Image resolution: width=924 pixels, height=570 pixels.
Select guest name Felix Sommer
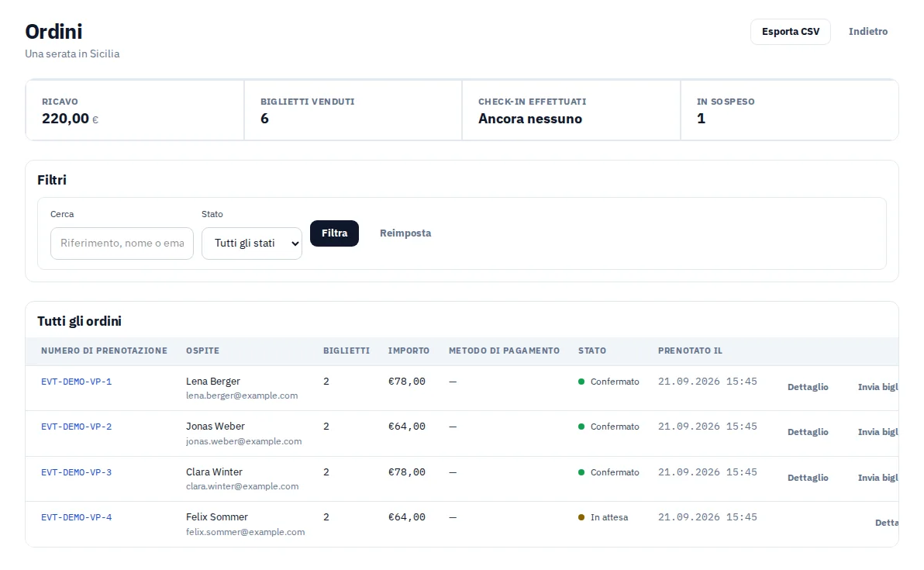(x=217, y=517)
